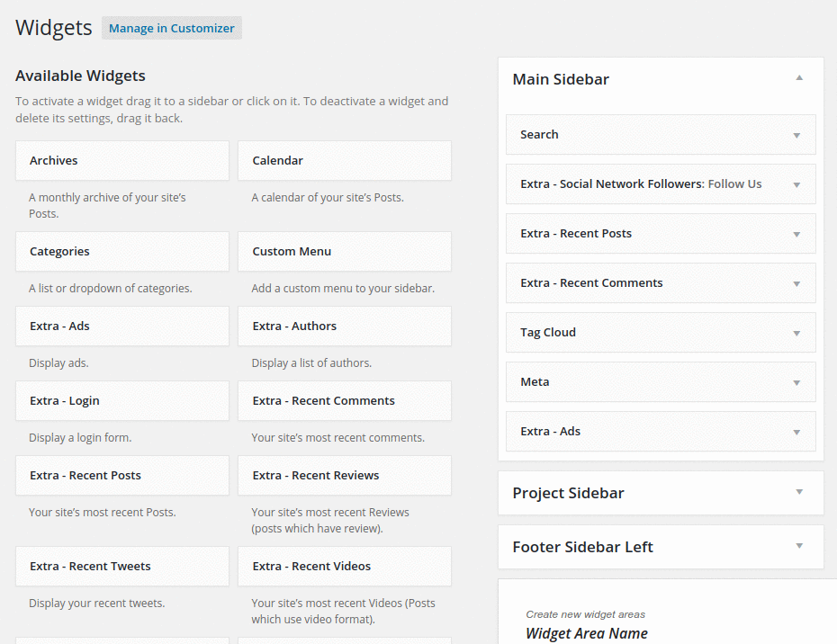The image size is (837, 644).
Task: Expand the Search widget settings
Action: (x=796, y=134)
